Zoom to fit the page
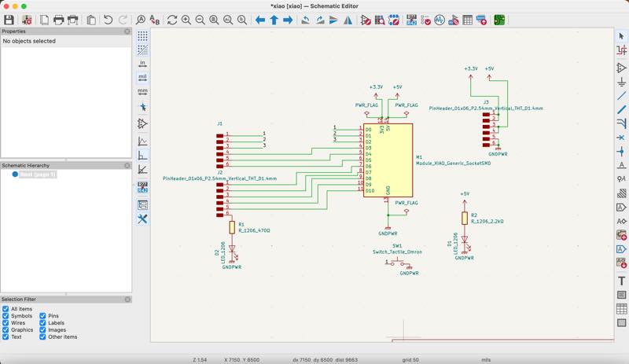This screenshot has height=364, width=629. point(214,20)
